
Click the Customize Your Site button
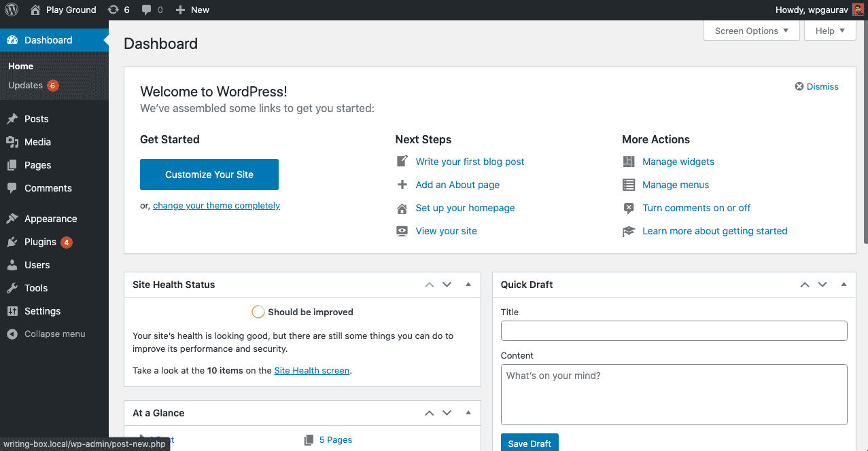209,175
